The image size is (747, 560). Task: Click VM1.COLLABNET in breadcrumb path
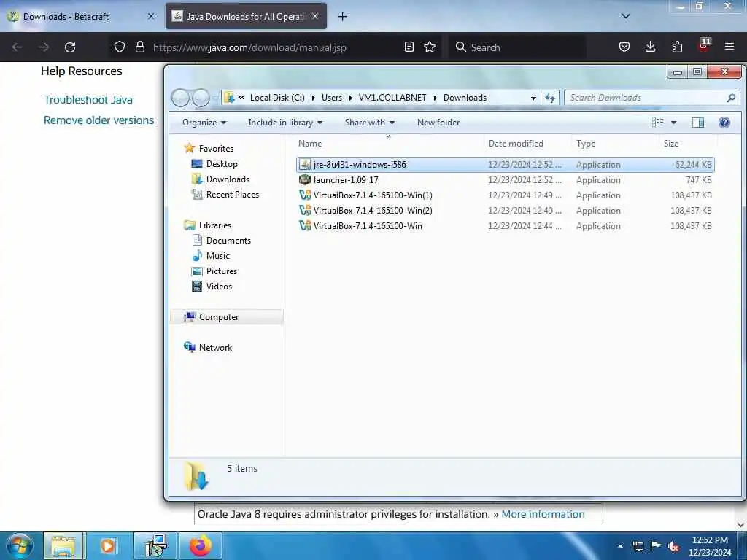[392, 98]
